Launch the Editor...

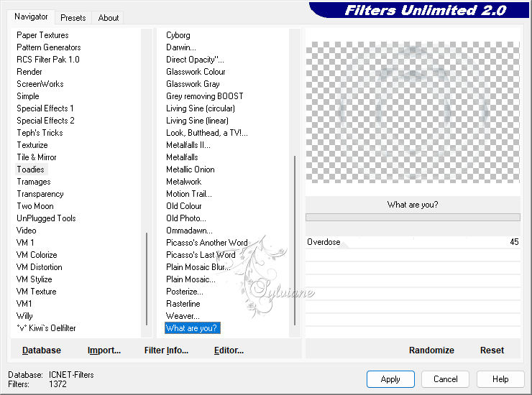click(229, 350)
